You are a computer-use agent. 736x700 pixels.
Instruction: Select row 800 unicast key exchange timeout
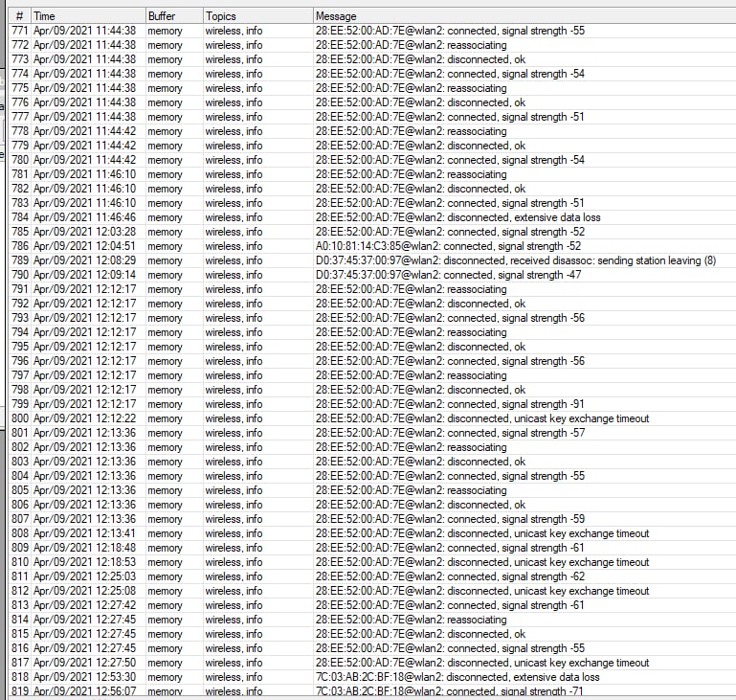(482, 418)
